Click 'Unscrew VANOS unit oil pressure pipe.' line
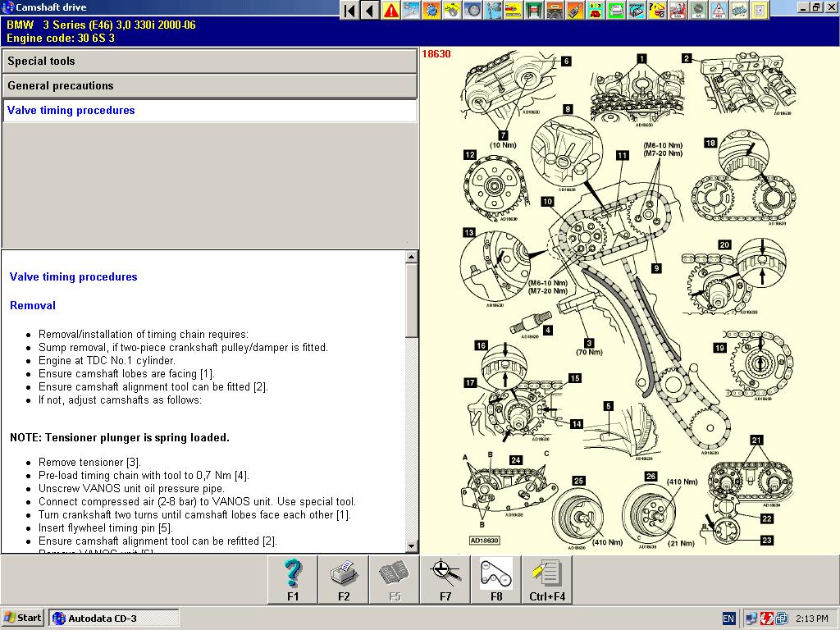 pos(131,489)
